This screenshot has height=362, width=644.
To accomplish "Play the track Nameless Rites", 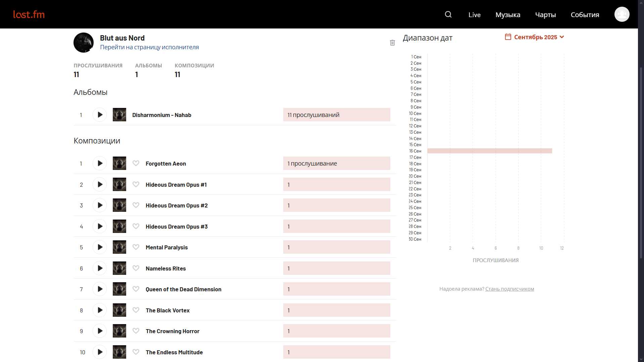I will coord(100,268).
